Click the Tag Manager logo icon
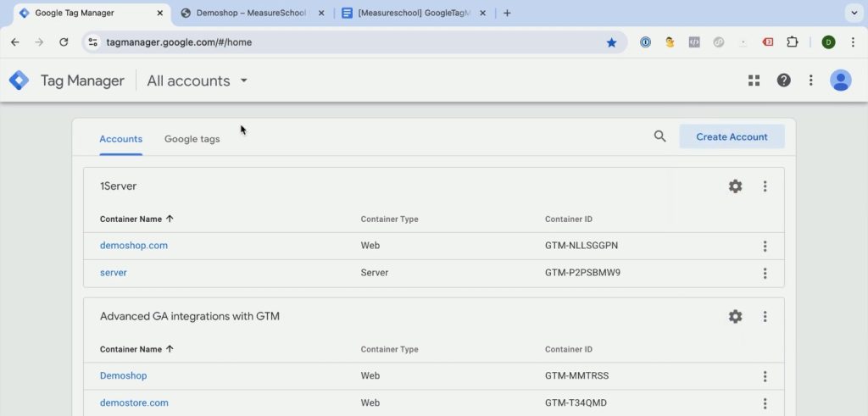Viewport: 868px width, 416px height. tap(19, 80)
